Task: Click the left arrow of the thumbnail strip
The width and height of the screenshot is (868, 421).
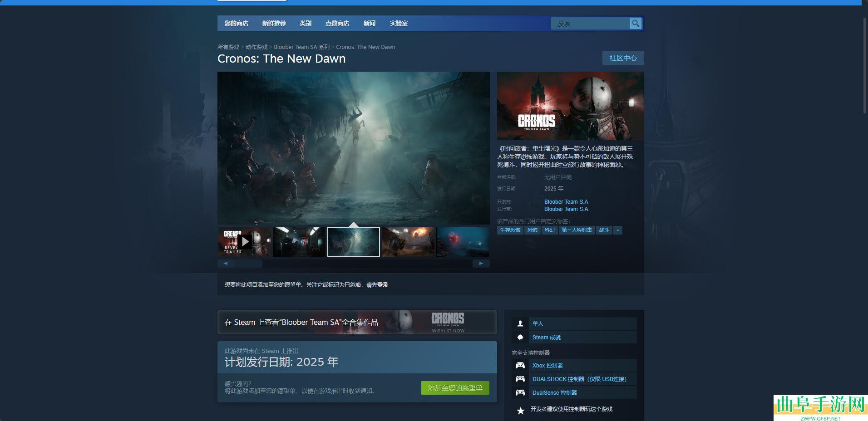Action: (x=226, y=264)
